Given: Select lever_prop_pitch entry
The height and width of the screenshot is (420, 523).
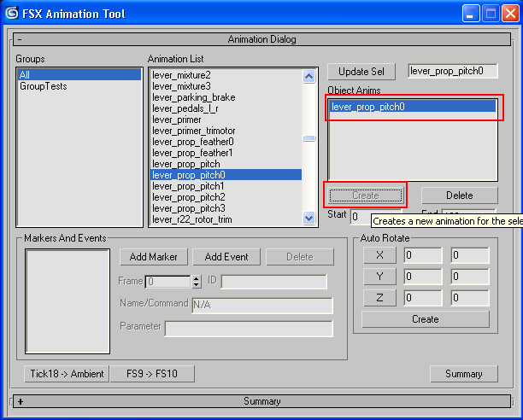Looking at the screenshot, I should [226, 164].
